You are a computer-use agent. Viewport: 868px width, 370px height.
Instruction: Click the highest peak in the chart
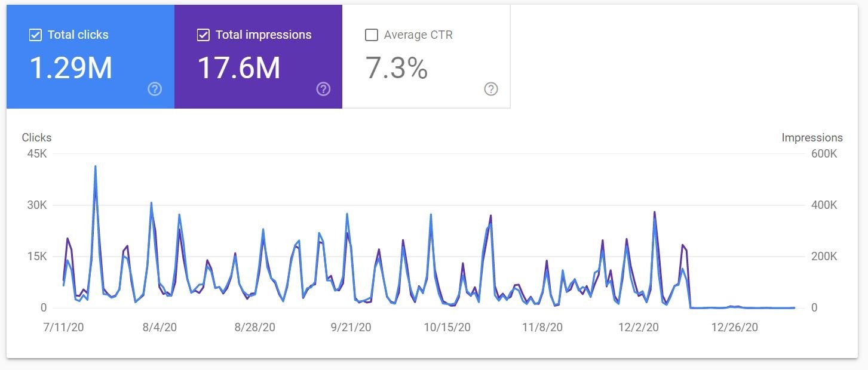[96, 166]
